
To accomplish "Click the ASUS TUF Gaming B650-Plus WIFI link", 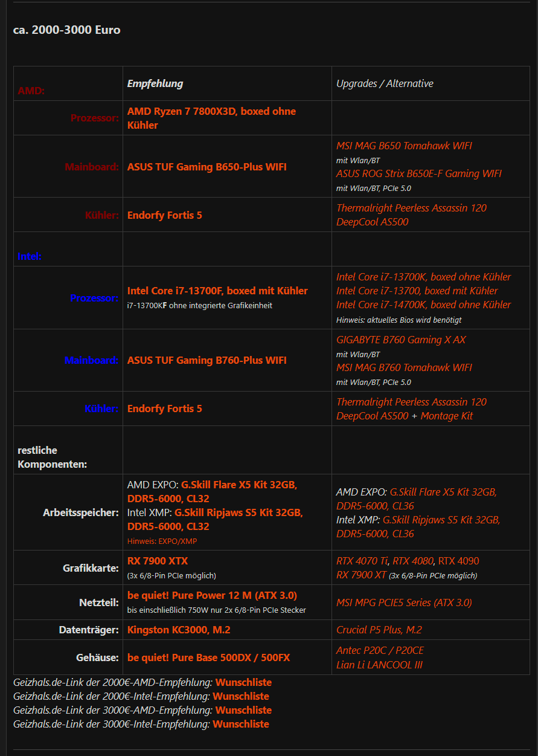I will [x=205, y=167].
